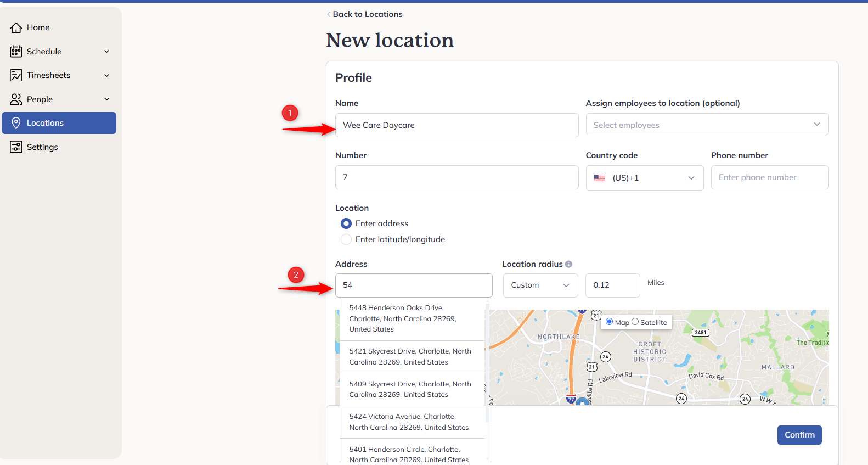868x465 pixels.
Task: Expand the Schedule menu chevron
Action: tap(107, 51)
